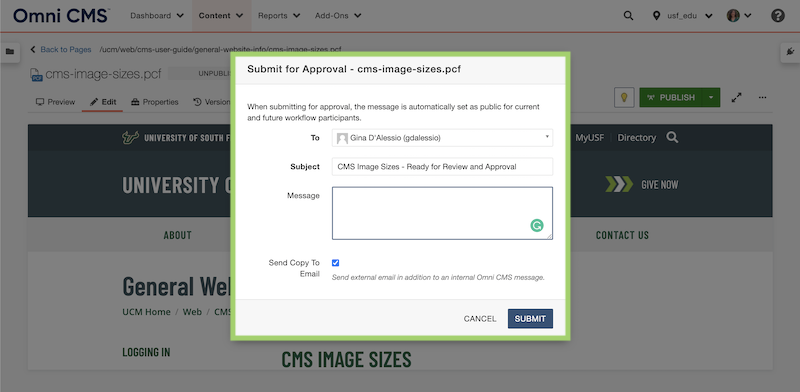800x392 pixels.
Task: Expand the Publish button dropdown arrow
Action: (711, 97)
